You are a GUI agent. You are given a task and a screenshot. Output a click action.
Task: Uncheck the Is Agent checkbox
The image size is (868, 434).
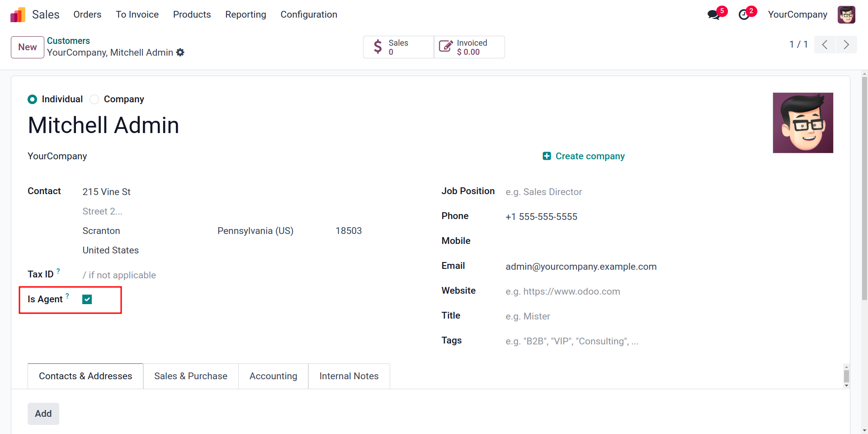coord(87,299)
